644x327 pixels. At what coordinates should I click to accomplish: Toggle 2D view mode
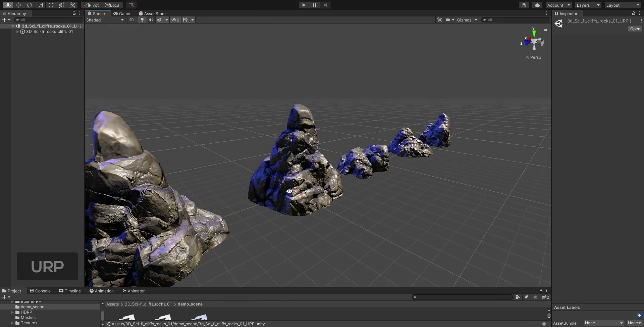point(131,20)
